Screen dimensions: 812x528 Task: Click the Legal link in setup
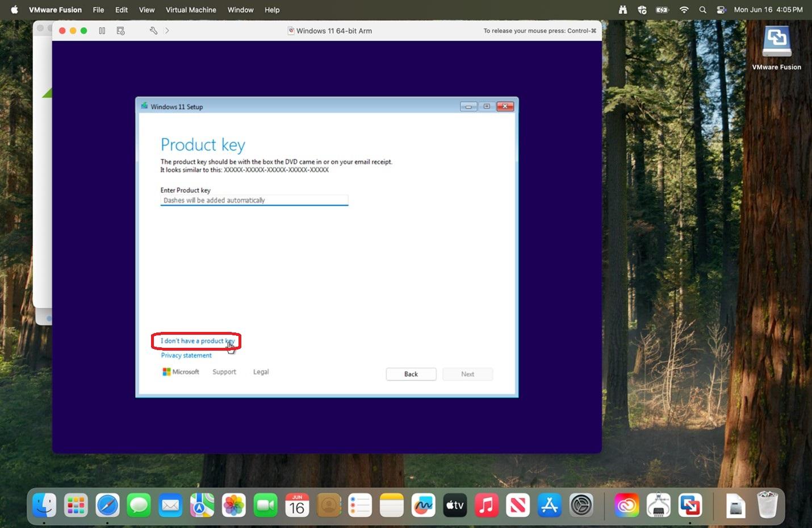261,372
